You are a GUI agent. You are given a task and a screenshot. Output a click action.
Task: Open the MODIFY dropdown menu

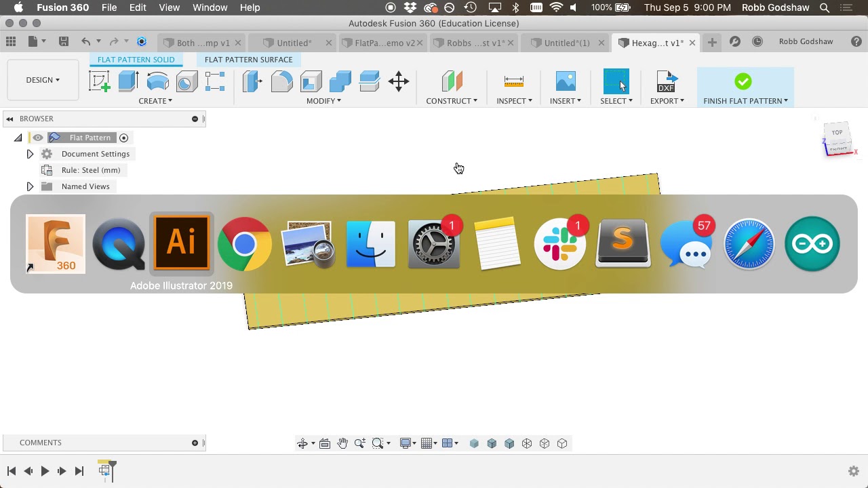pos(323,101)
